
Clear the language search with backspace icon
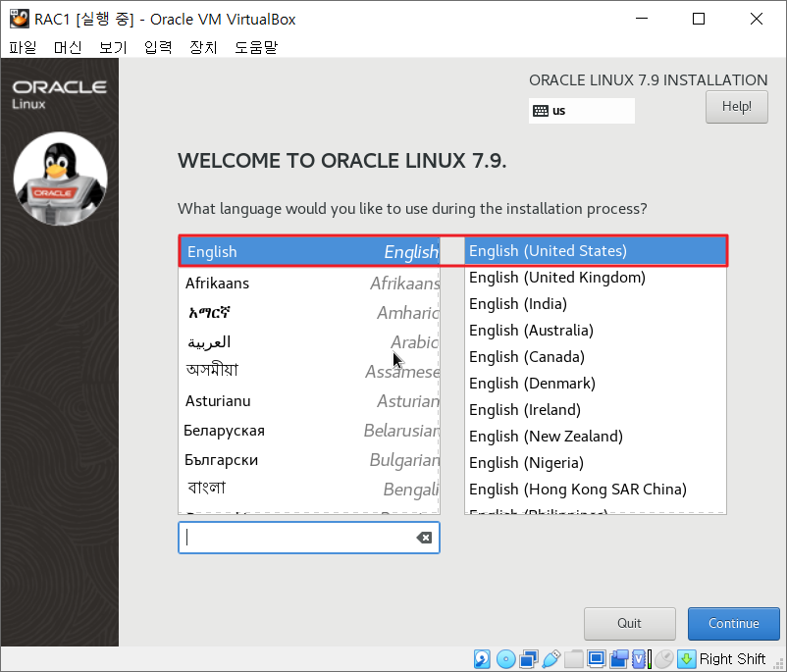(424, 538)
